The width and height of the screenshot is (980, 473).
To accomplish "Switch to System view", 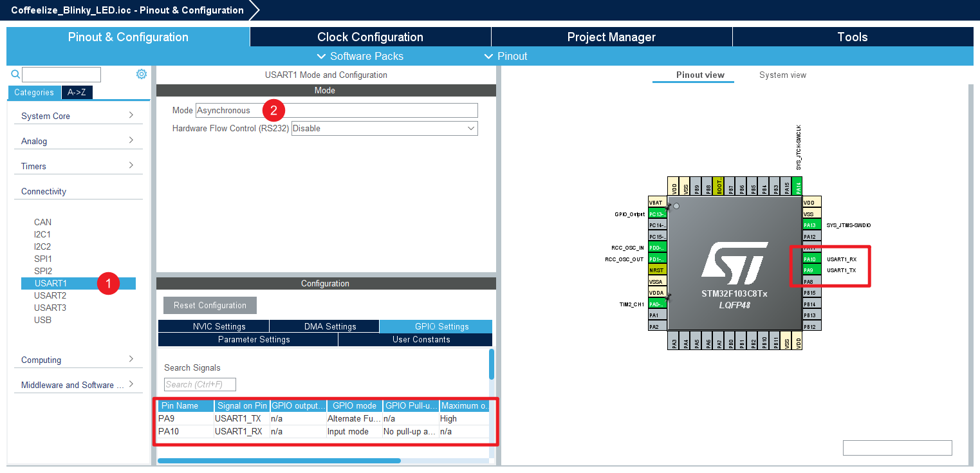I will click(782, 75).
